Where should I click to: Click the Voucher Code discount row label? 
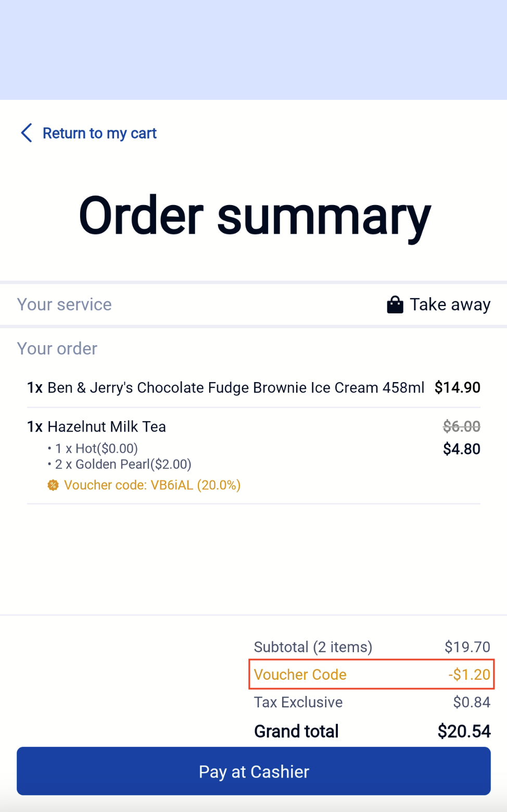click(300, 675)
